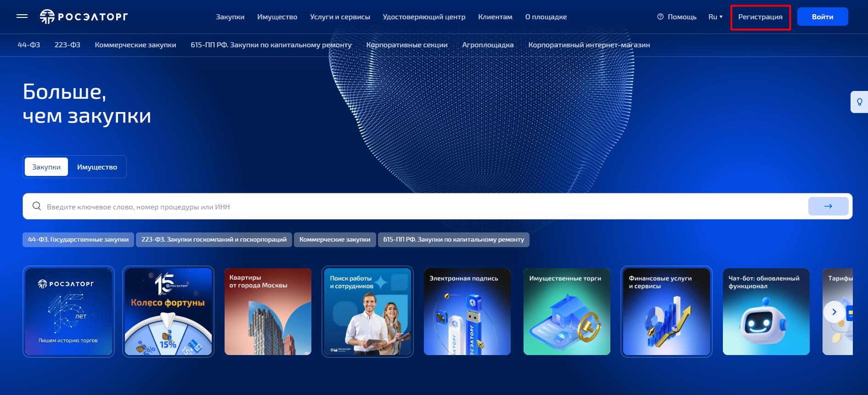The image size is (868, 395).
Task: Open Чат-бот: обновленный функционал card
Action: point(766,311)
